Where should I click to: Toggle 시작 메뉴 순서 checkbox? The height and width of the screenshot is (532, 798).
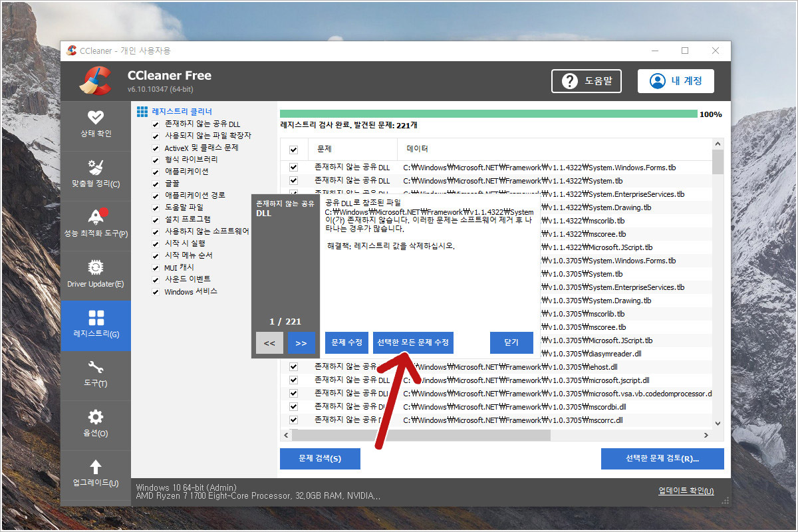[155, 256]
